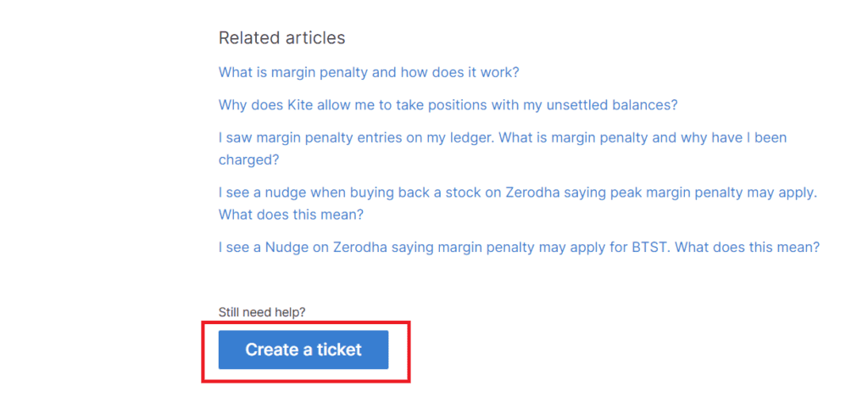The image size is (868, 397).
Task: Visit the link mentioning BTST
Action: pos(519,248)
